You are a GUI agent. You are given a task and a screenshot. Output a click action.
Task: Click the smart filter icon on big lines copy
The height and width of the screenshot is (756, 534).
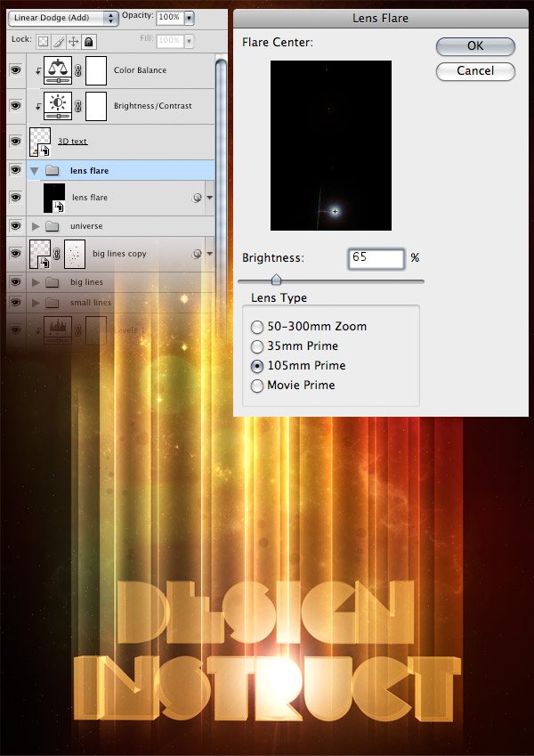point(197,254)
